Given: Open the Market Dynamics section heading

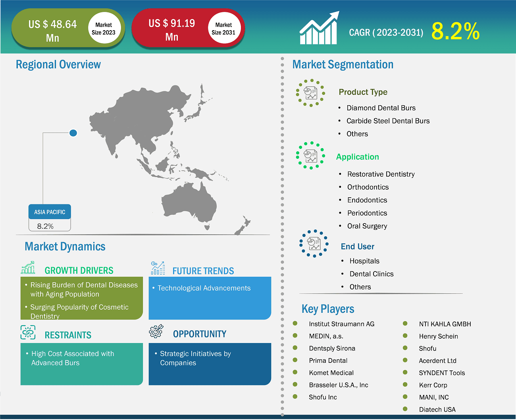Looking at the screenshot, I should 65,247.
